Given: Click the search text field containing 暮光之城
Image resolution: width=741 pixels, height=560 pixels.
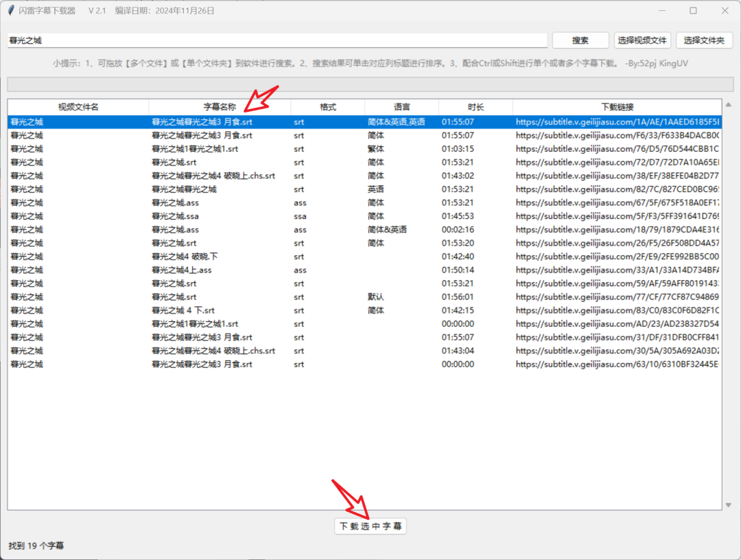Looking at the screenshot, I should point(277,40).
